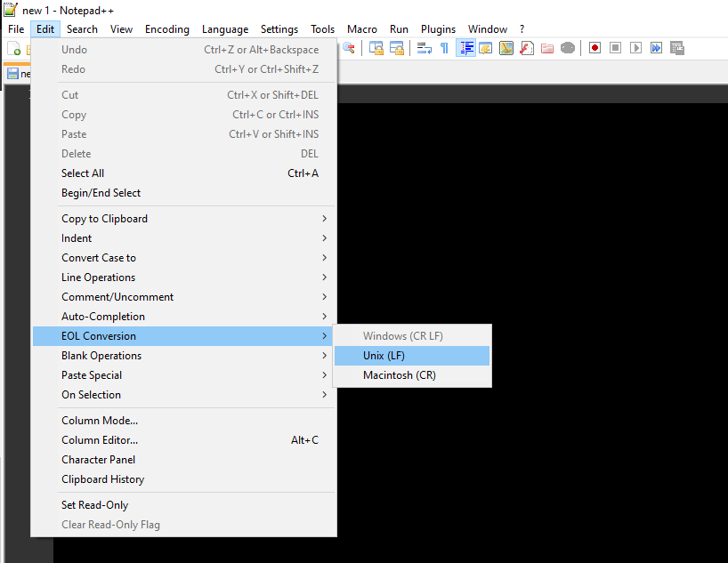Click the Run macro multiple times icon
728x563 pixels.
click(656, 49)
